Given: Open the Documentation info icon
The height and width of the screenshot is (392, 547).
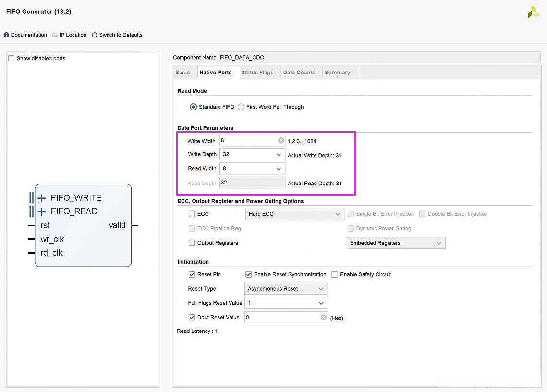Looking at the screenshot, I should (6, 35).
